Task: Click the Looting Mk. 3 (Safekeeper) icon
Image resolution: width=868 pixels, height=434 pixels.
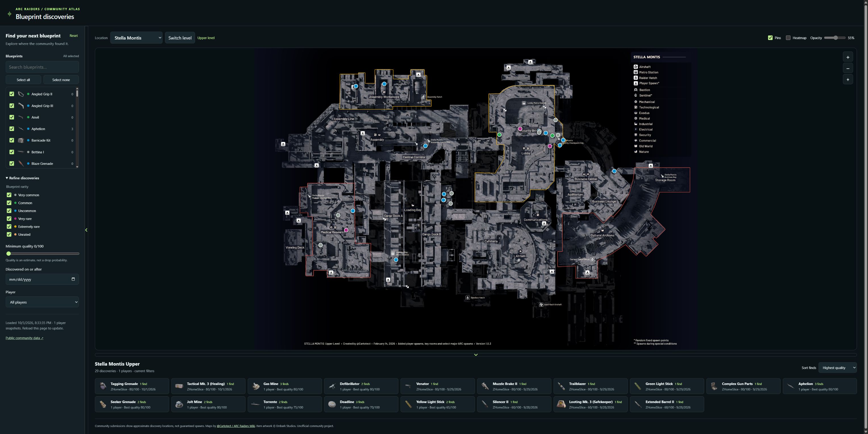Action: pos(561,404)
